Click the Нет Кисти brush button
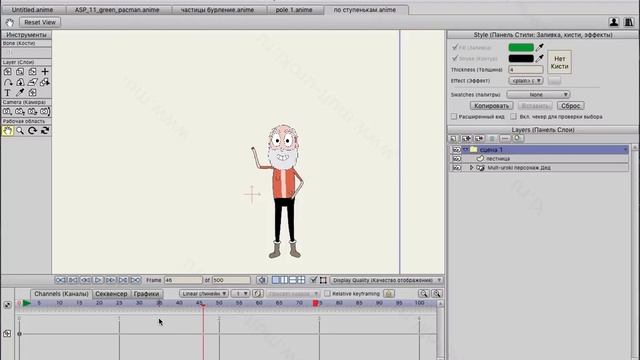 (x=559, y=62)
